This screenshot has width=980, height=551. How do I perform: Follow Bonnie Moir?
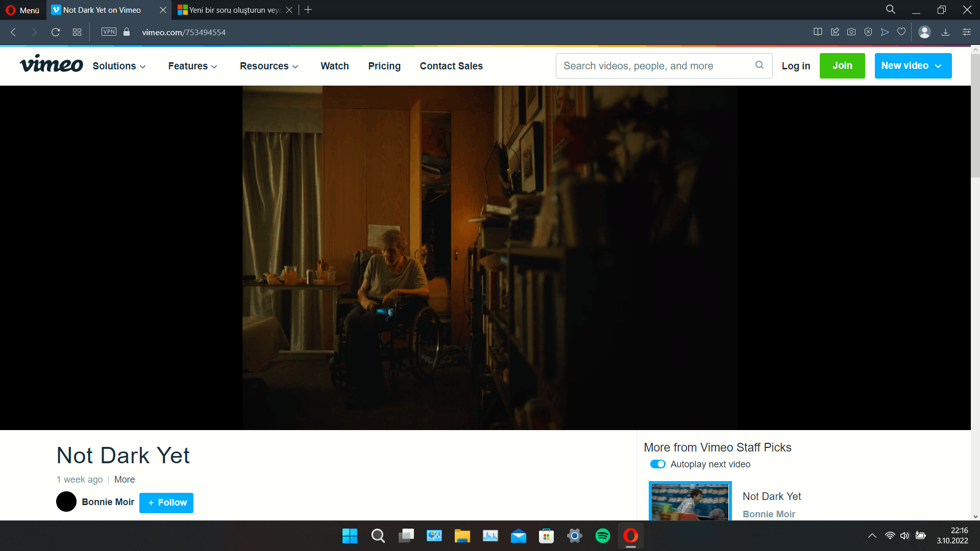(x=166, y=503)
